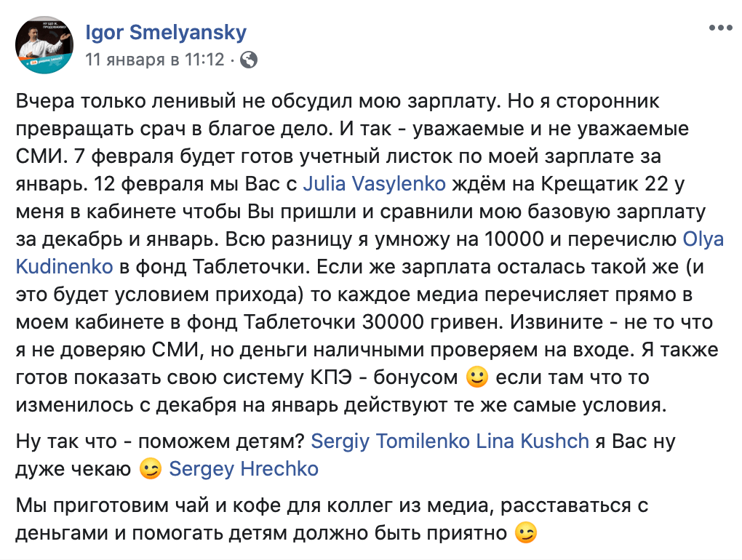The height and width of the screenshot is (560, 742).
Task: Open Sergey Hrechko's profile link
Action: [244, 468]
